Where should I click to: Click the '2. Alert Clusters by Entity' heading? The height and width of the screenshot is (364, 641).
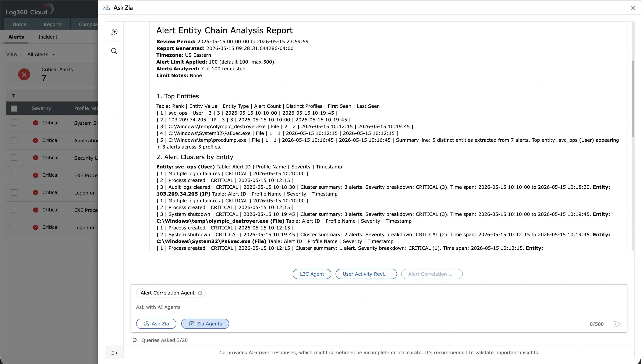(x=195, y=157)
